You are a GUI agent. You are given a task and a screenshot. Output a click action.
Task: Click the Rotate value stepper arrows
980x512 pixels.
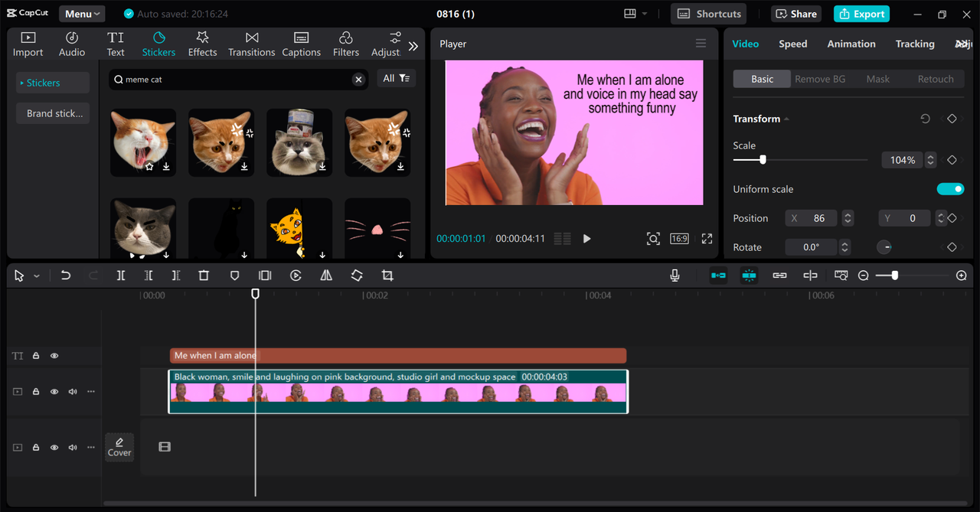(844, 247)
